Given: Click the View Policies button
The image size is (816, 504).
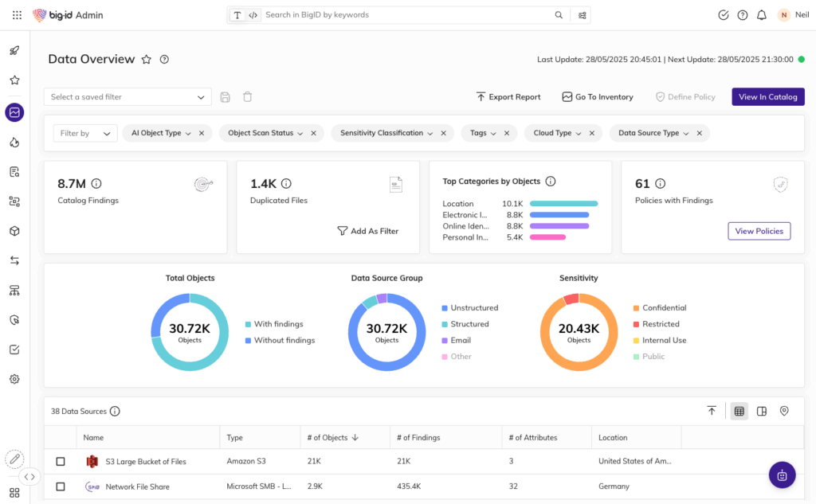Looking at the screenshot, I should [x=759, y=231].
